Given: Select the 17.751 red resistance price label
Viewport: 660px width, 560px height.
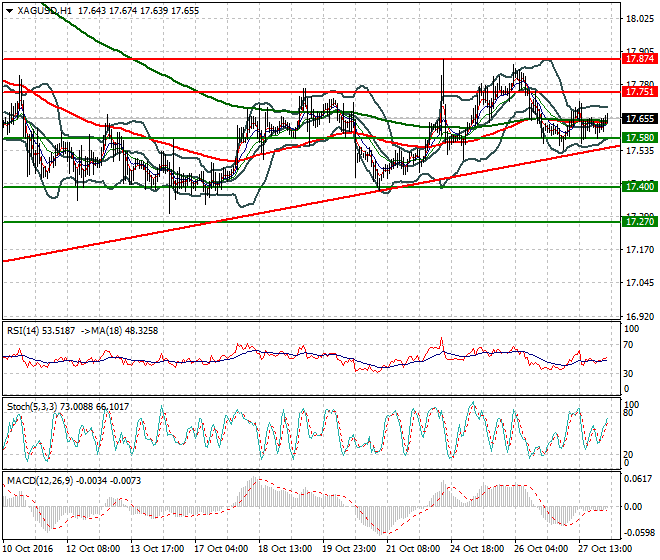Looking at the screenshot, I should [639, 92].
